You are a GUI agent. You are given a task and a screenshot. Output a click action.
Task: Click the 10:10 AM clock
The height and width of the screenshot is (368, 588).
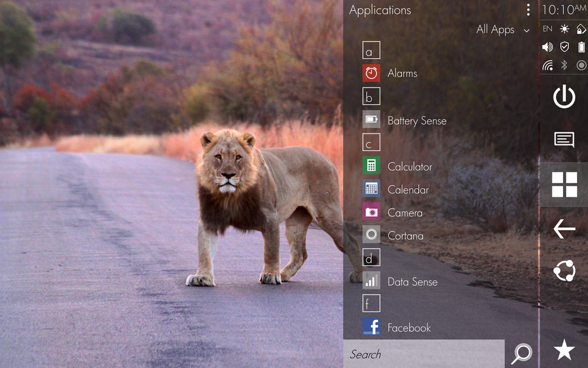(564, 9)
